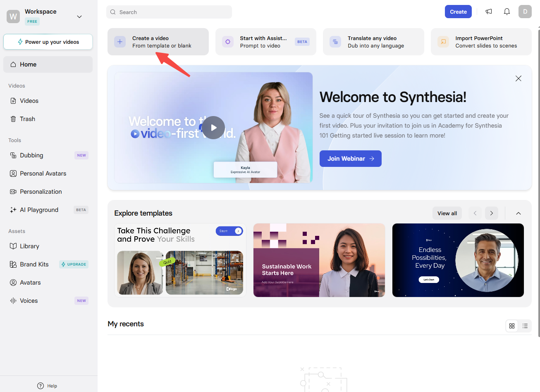This screenshot has height=392, width=540.
Task: Click the AI Playground sparkle icon
Action: [13, 210]
